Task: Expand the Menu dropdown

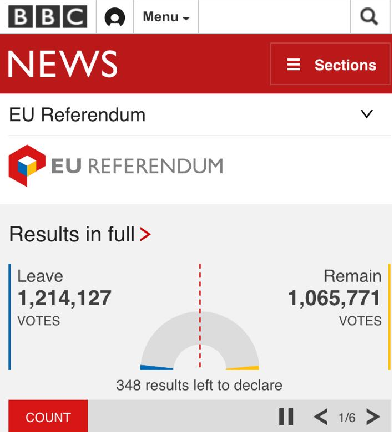Action: click(x=166, y=17)
